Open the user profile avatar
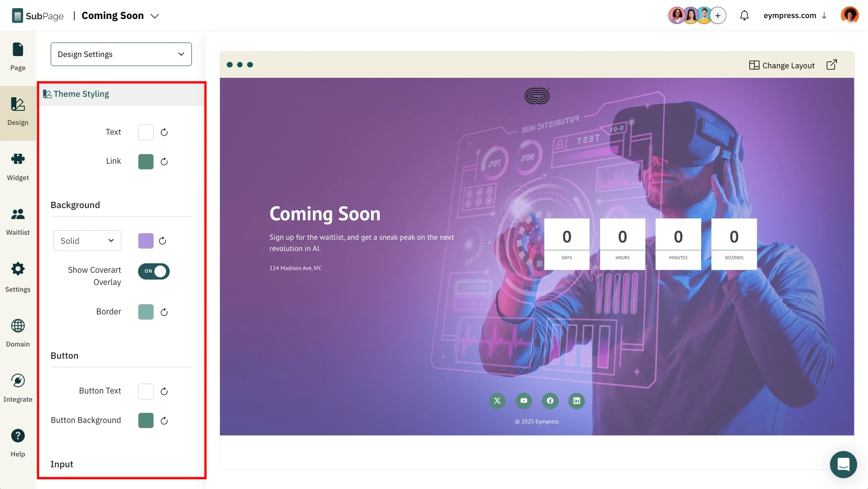The height and width of the screenshot is (489, 868). (x=849, y=15)
